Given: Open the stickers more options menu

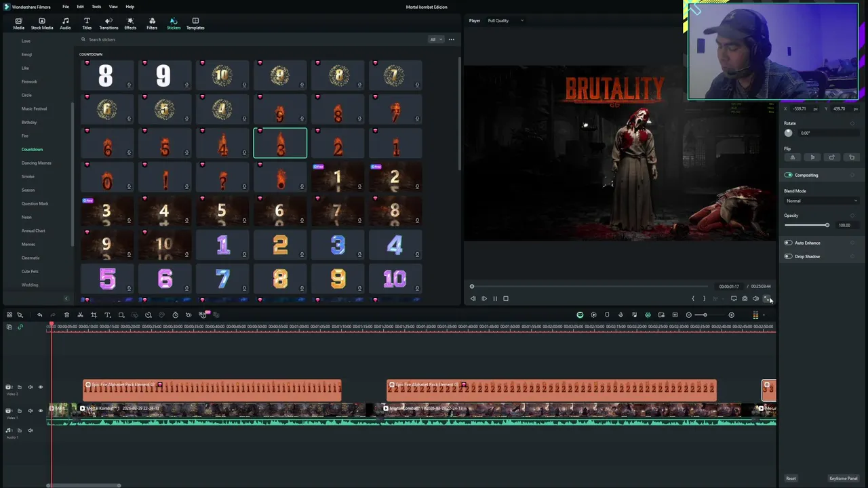Looking at the screenshot, I should (x=451, y=39).
